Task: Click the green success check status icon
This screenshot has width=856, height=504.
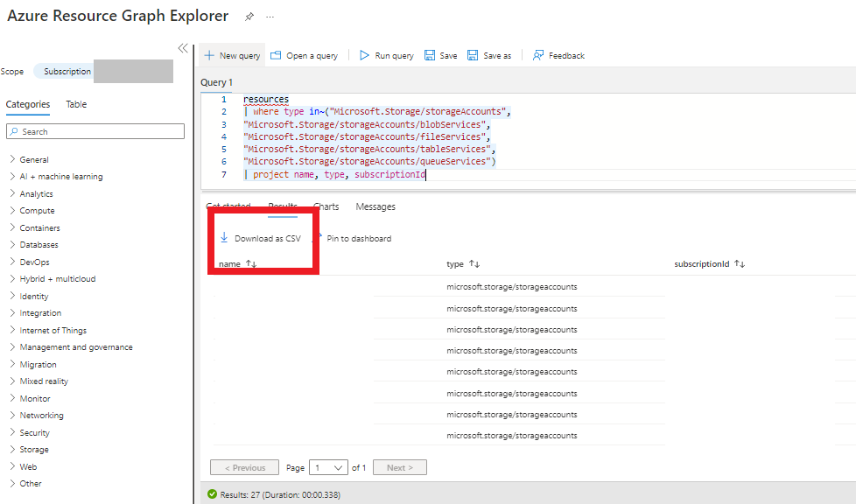Action: (213, 494)
